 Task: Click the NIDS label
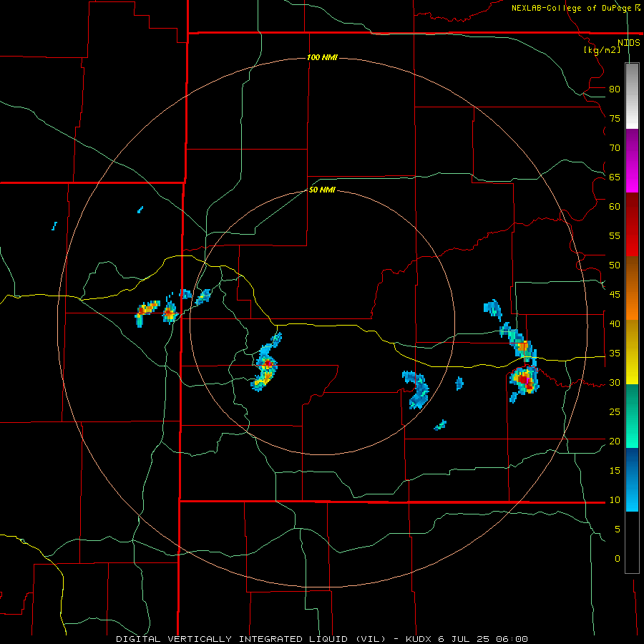pos(629,42)
